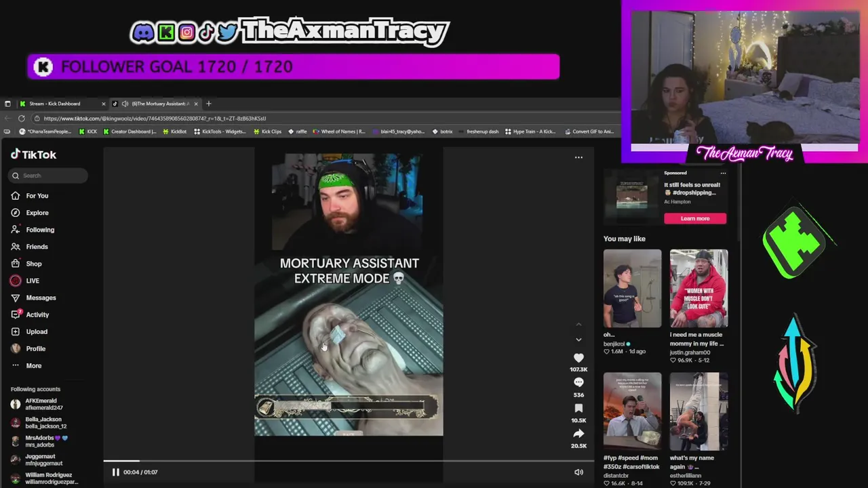This screenshot has height=488, width=868.
Task: Click the video caption MORTUARY ASSISTANT EXTREME MODE
Action: 349,270
